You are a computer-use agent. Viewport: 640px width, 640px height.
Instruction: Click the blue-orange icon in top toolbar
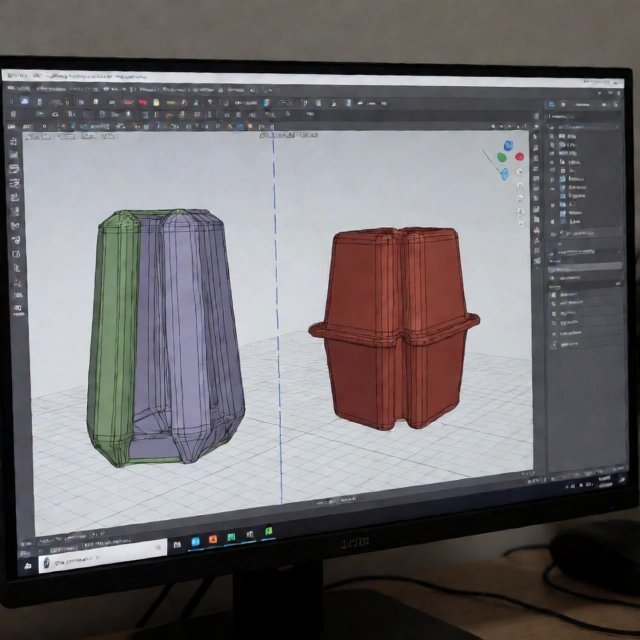pos(267,102)
